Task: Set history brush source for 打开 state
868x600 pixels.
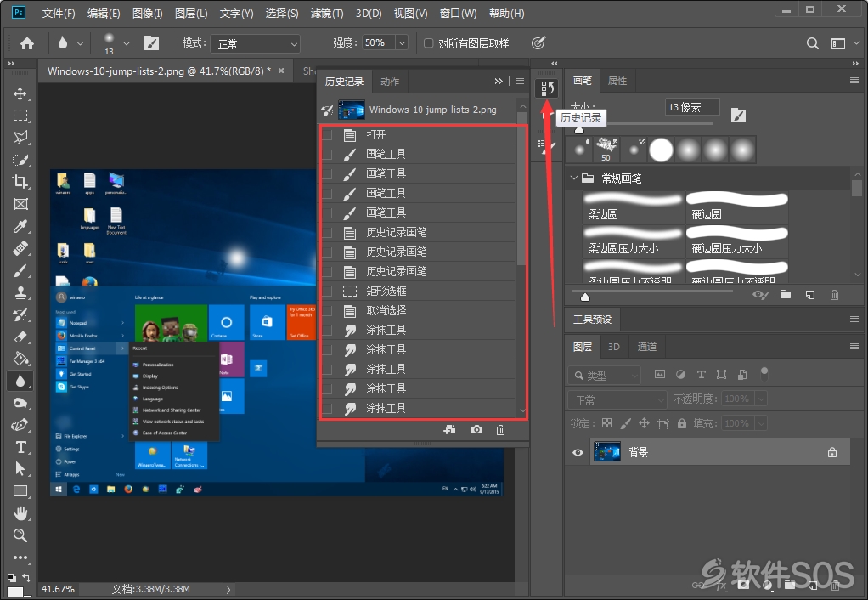Action: click(x=327, y=134)
